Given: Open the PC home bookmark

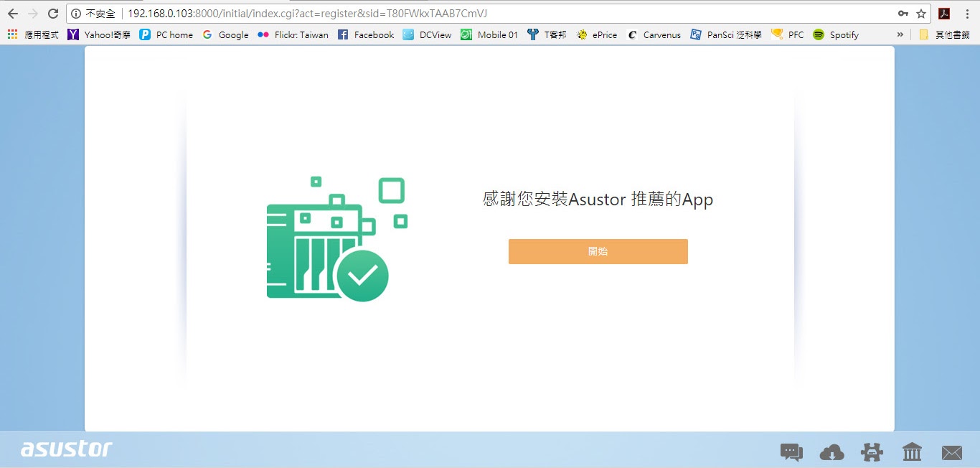Looking at the screenshot, I should (x=166, y=34).
